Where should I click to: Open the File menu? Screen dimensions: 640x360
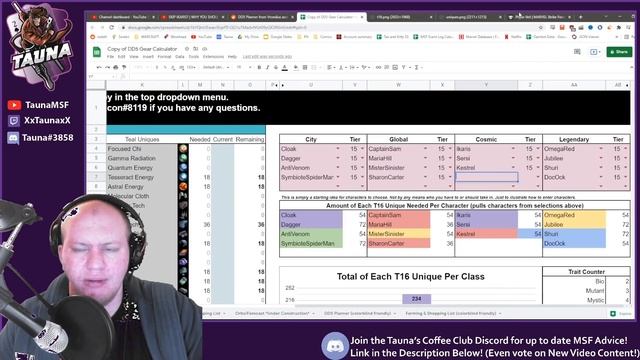[x=110, y=57]
